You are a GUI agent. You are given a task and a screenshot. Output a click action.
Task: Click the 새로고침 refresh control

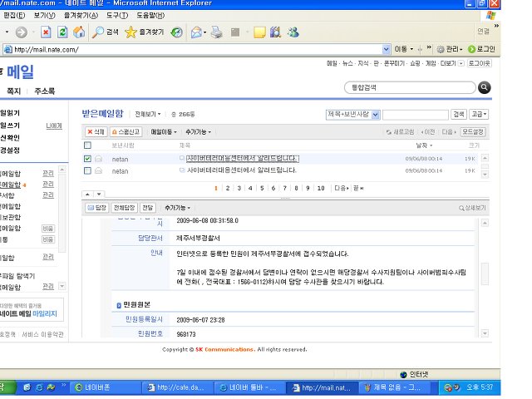400,132
